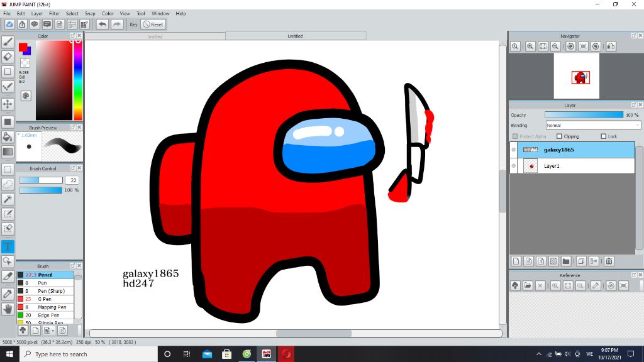644x362 pixels.
Task: Select the Gradient tool
Action: click(8, 151)
